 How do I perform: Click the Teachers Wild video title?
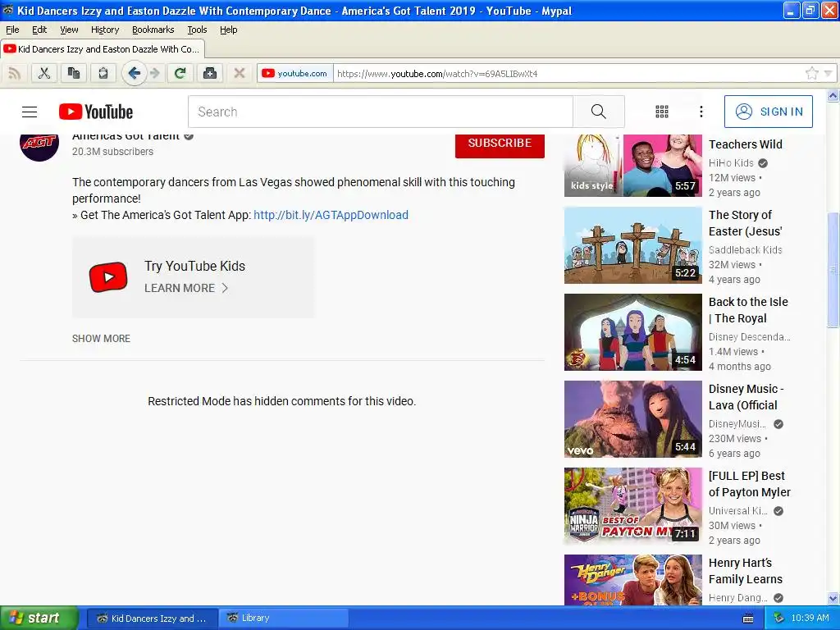pyautogui.click(x=745, y=144)
